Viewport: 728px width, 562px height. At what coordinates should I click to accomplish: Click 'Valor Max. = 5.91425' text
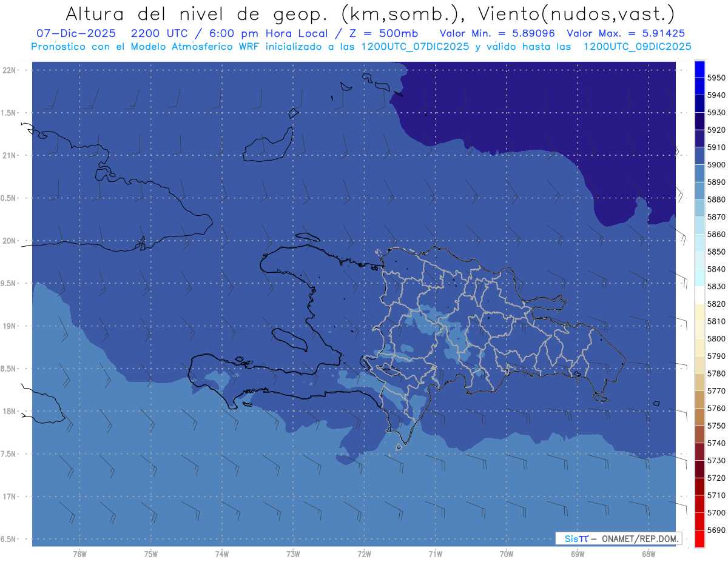click(x=625, y=33)
